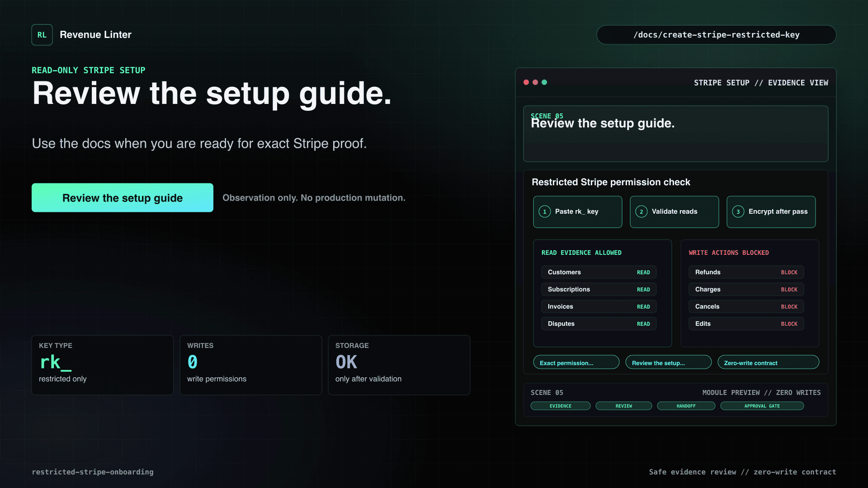The height and width of the screenshot is (488, 868).
Task: Click the green window dot
Action: pyautogui.click(x=544, y=82)
